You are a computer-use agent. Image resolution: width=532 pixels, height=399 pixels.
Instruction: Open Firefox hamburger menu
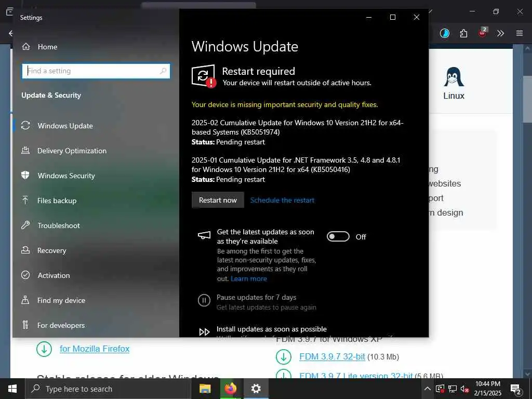coord(520,33)
